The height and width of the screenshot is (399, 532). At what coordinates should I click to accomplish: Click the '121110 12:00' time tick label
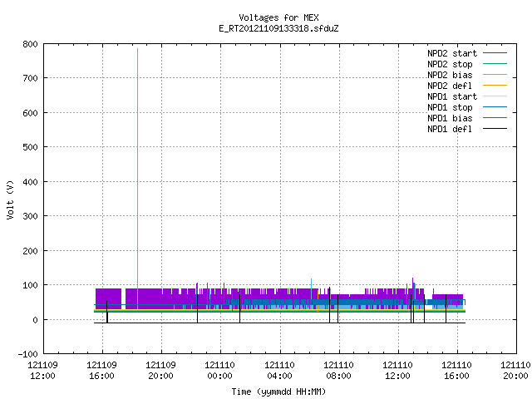point(397,371)
